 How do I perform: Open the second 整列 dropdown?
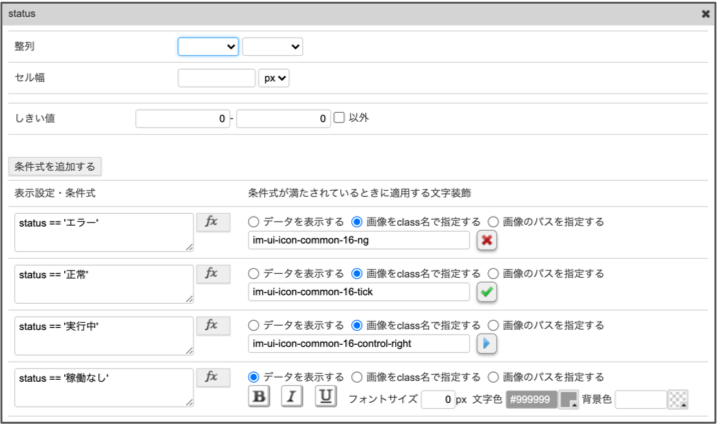(x=272, y=46)
